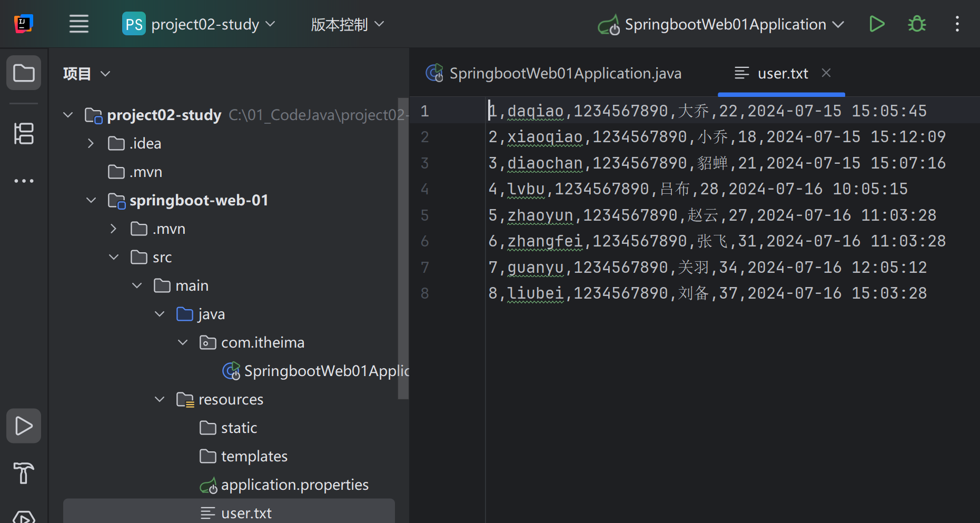Open the Bookmarks tool window from the sidebar
The height and width of the screenshot is (523, 980).
(23, 134)
